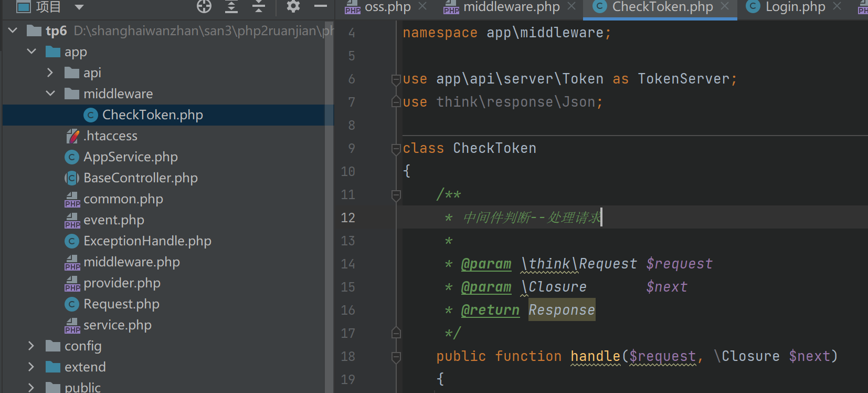The height and width of the screenshot is (393, 868).
Task: Open project panel settings gear
Action: 293,6
